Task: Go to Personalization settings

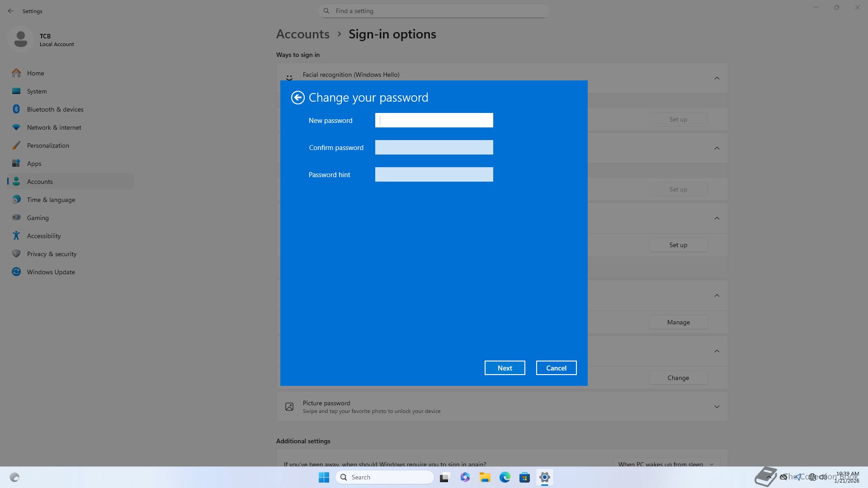Action: point(48,145)
